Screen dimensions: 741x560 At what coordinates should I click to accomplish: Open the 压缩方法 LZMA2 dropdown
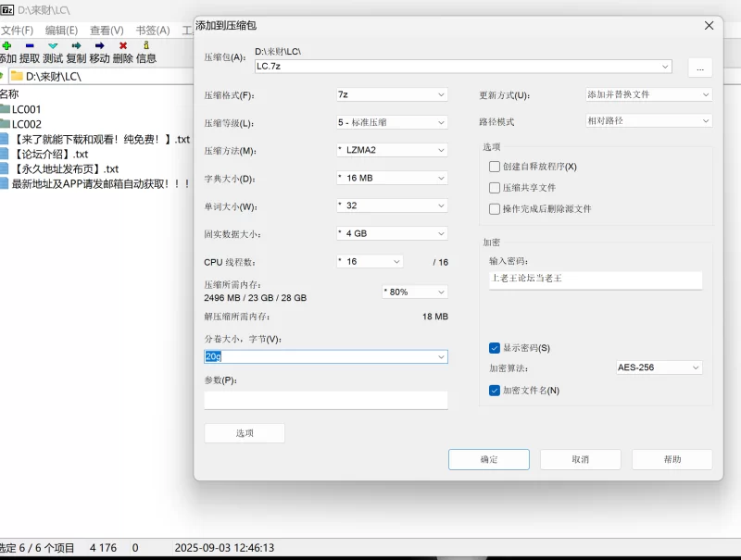click(x=392, y=150)
